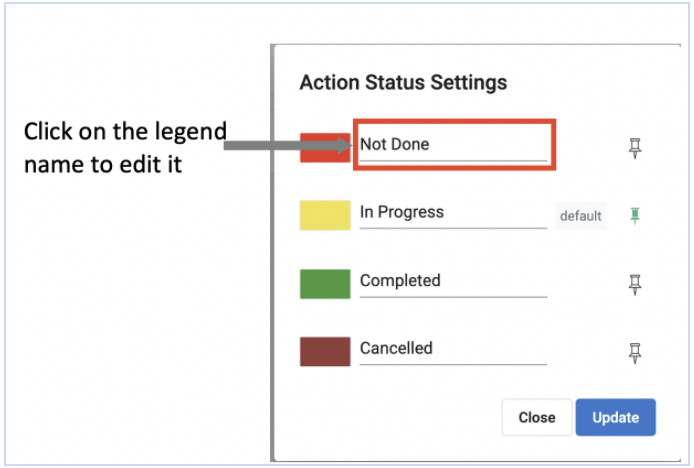
Task: Change the yellow In Progress color
Action: (x=325, y=215)
